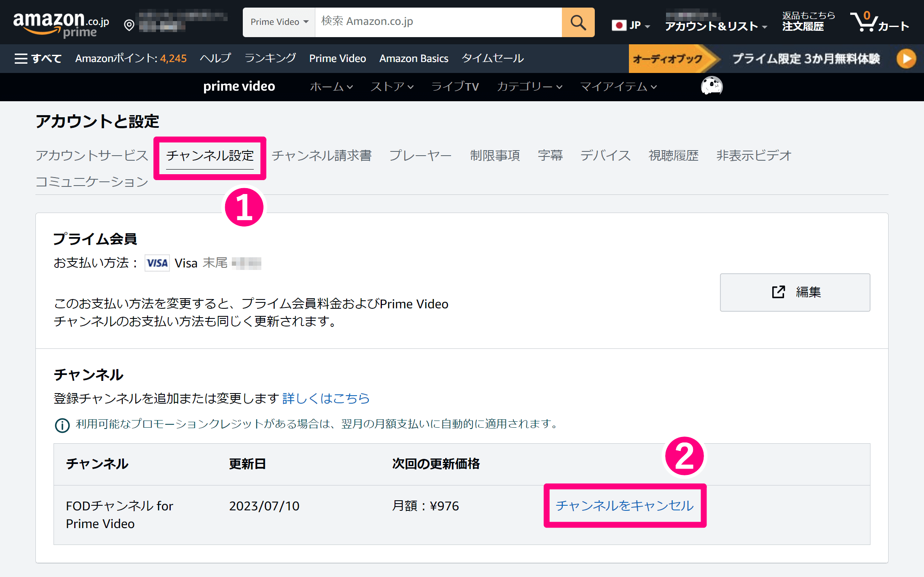This screenshot has width=924, height=577.
Task: Open 詳しくはこちら link
Action: click(x=326, y=398)
